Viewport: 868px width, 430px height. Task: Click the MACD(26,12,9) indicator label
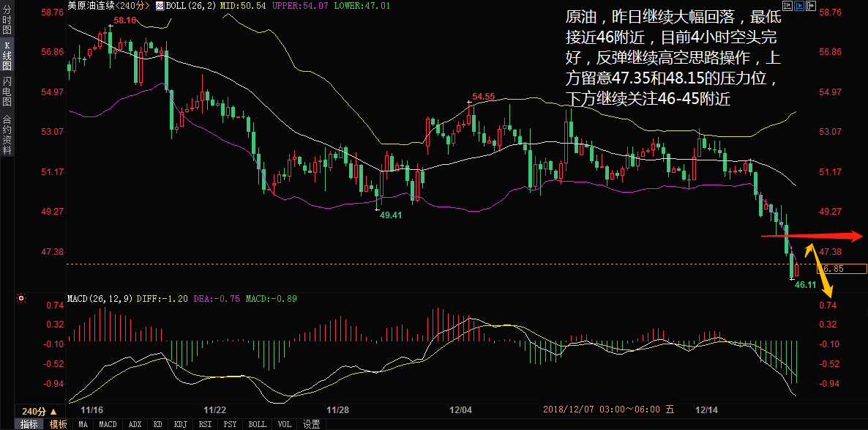coord(100,299)
